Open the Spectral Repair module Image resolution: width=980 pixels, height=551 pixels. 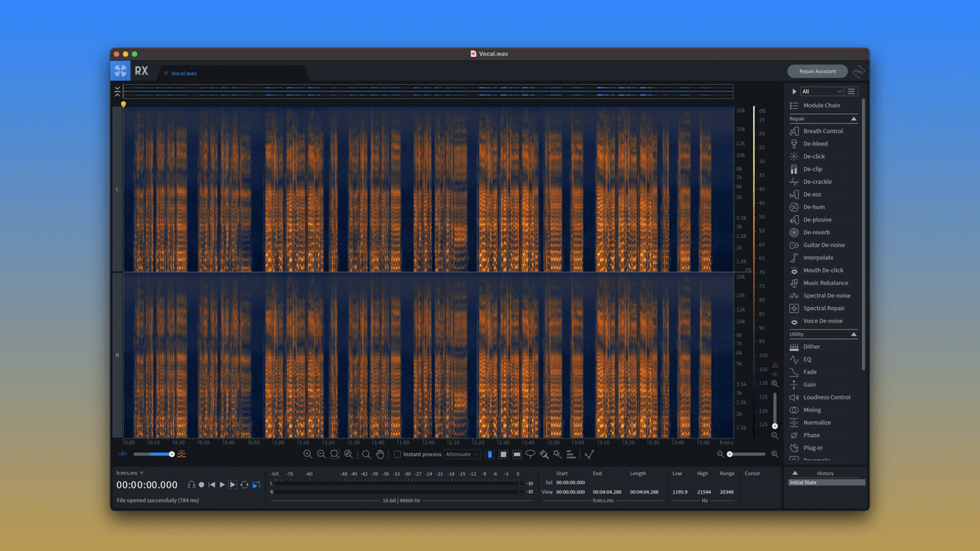[823, 308]
